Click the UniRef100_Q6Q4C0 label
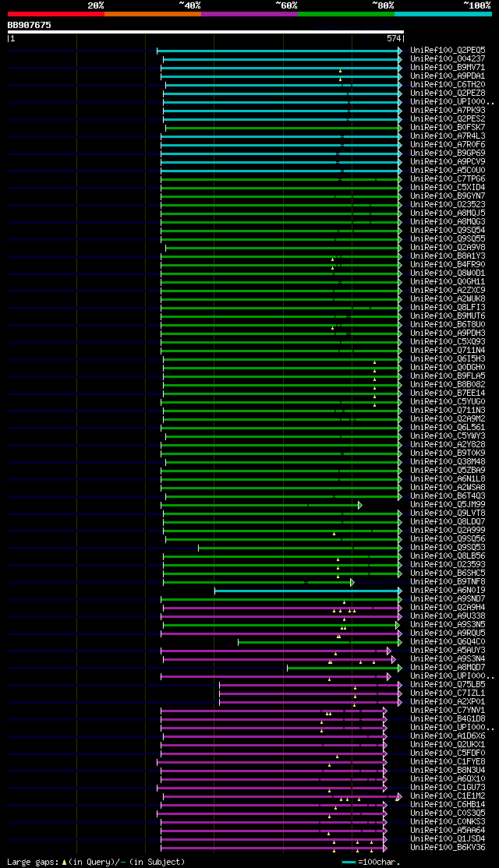Viewport: 499px width, 868px height. [x=448, y=642]
